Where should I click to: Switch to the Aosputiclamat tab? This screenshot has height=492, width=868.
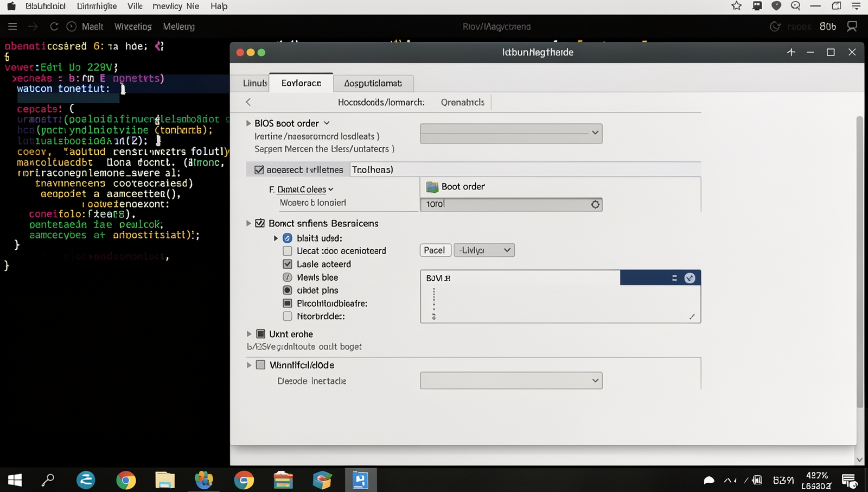373,83
